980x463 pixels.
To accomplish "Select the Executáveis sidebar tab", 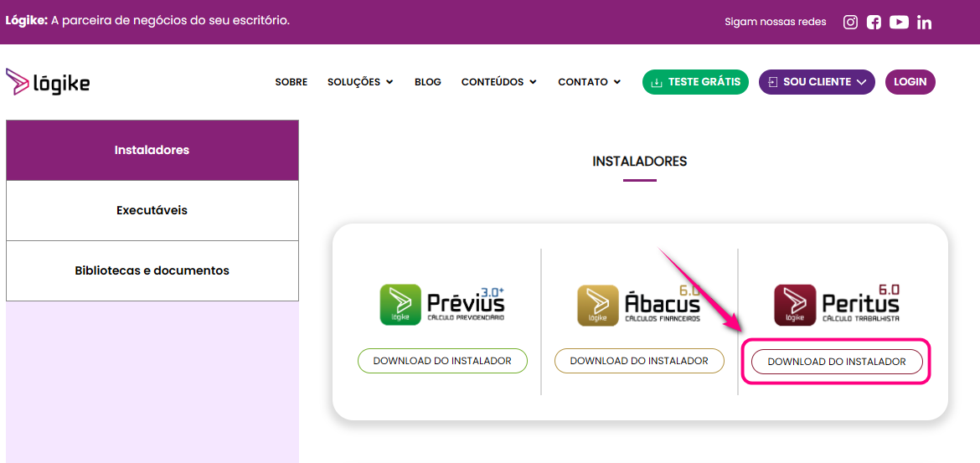I will 152,210.
